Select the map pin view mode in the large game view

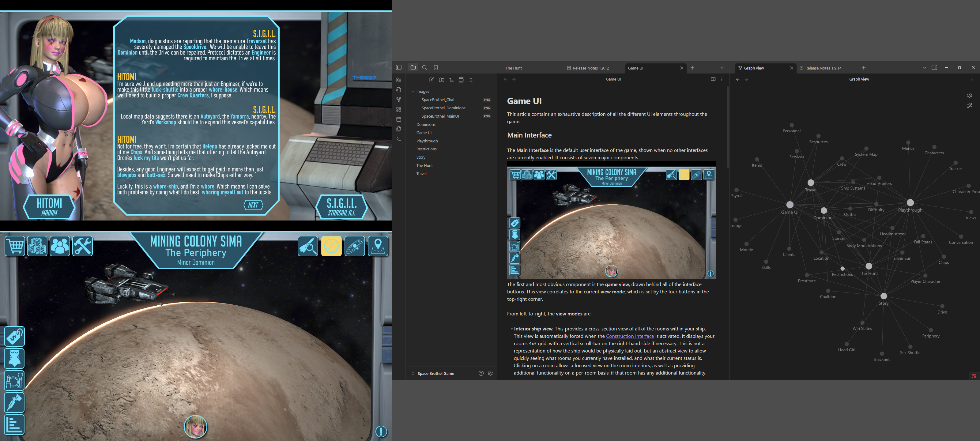click(378, 246)
